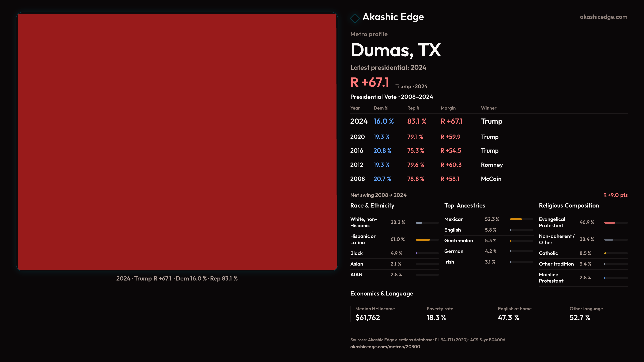Click the R +9.0 pts net swing value
The width and height of the screenshot is (644, 362).
615,195
